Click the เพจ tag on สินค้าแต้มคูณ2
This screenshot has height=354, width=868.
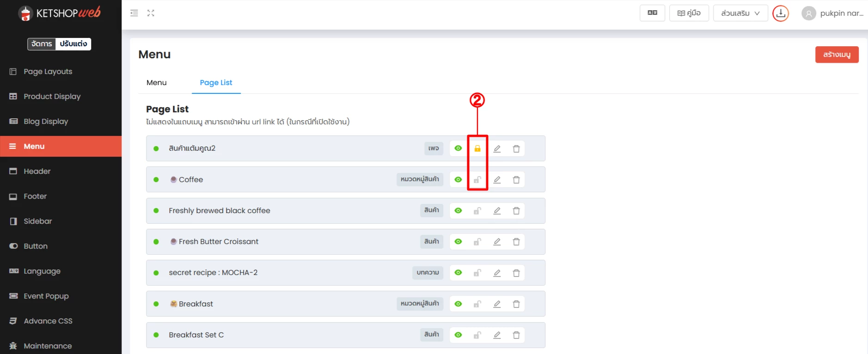(x=434, y=148)
